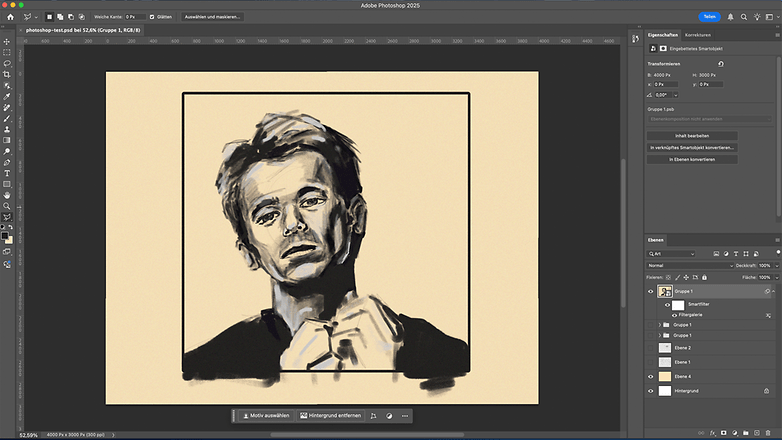Viewport: 782px width, 440px height.
Task: Select the Type tool
Action: point(7,173)
